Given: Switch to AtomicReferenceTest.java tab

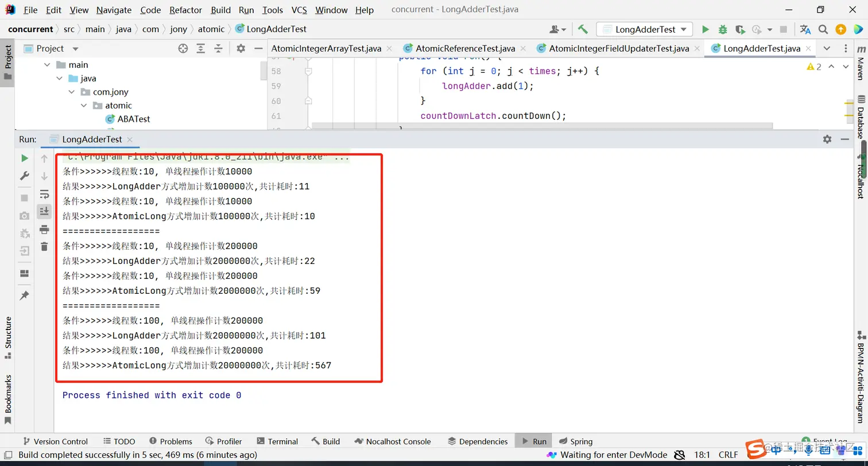Looking at the screenshot, I should pyautogui.click(x=465, y=49).
